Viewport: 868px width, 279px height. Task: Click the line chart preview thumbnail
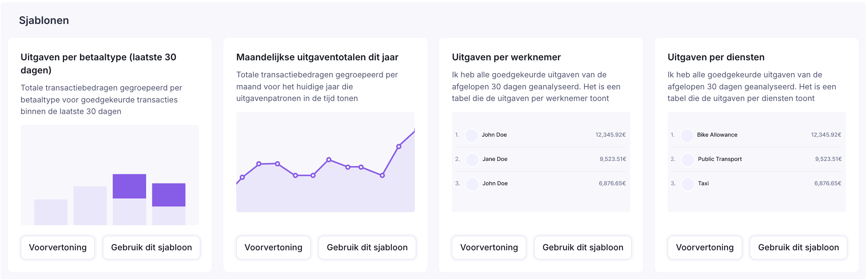pyautogui.click(x=325, y=162)
